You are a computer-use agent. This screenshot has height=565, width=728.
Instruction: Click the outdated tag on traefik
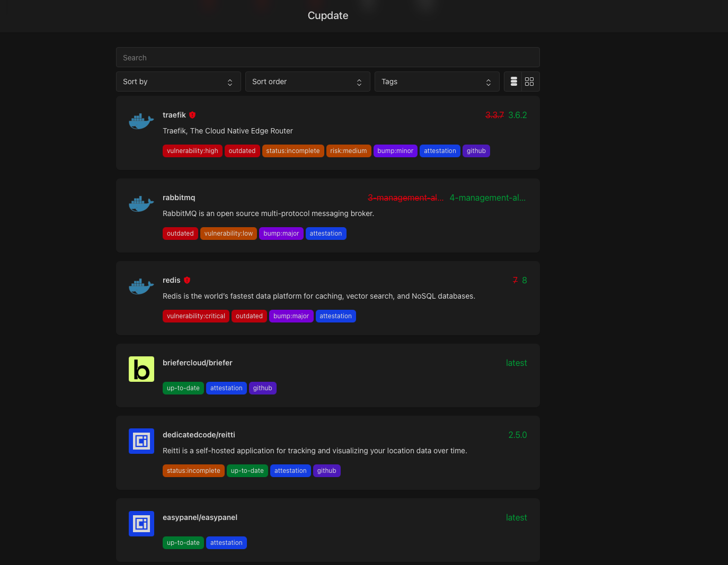242,151
